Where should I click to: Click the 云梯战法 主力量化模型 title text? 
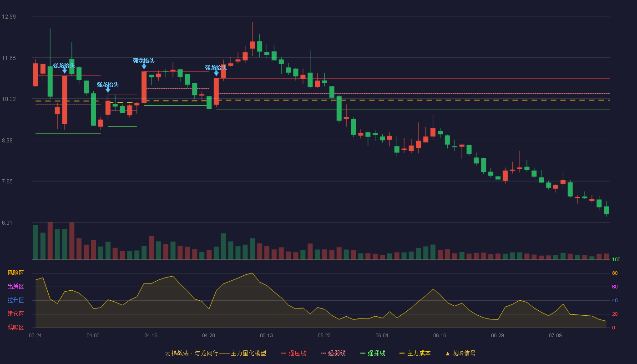[215, 353]
